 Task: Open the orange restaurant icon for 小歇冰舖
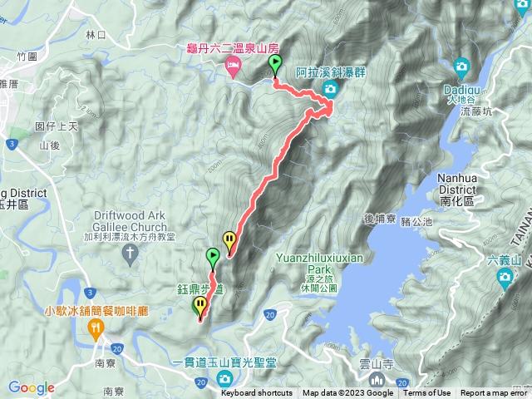click(x=96, y=328)
